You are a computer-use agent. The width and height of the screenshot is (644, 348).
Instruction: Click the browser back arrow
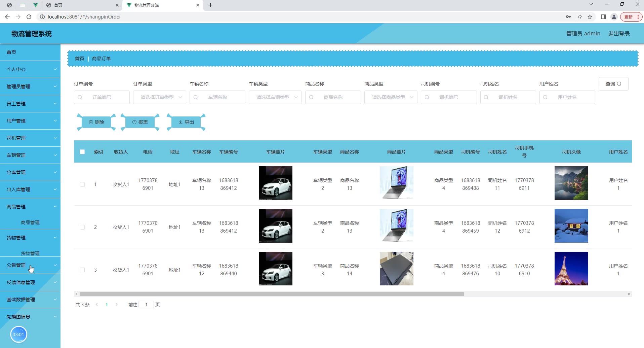click(x=7, y=17)
